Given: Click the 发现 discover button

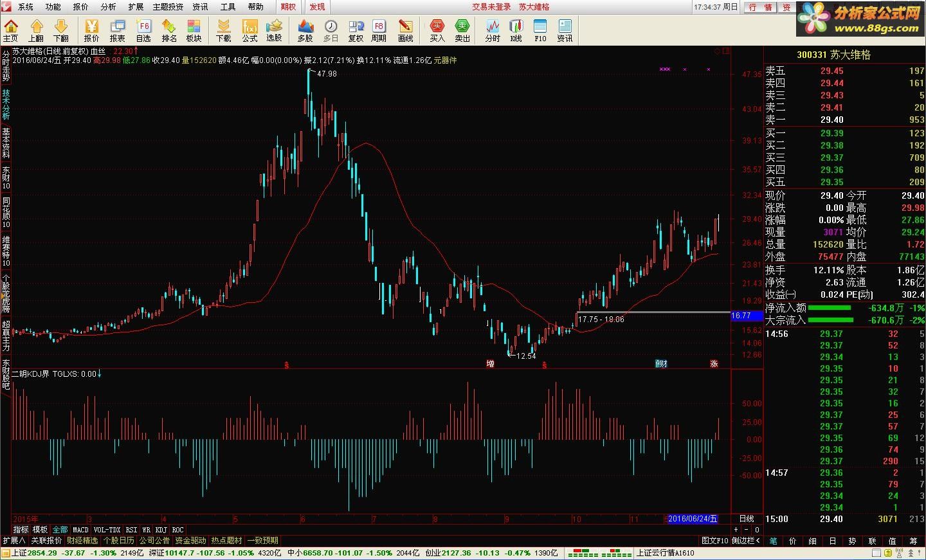Looking at the screenshot, I should [x=317, y=6].
